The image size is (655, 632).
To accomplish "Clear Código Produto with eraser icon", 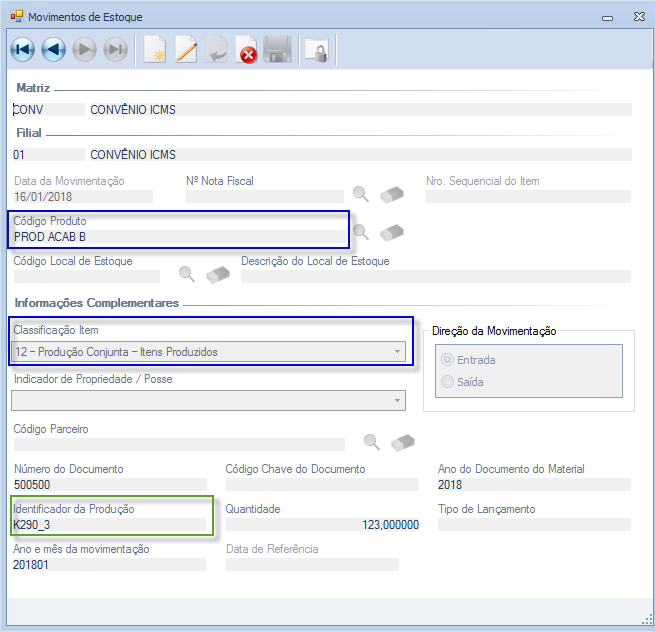I will [x=391, y=232].
